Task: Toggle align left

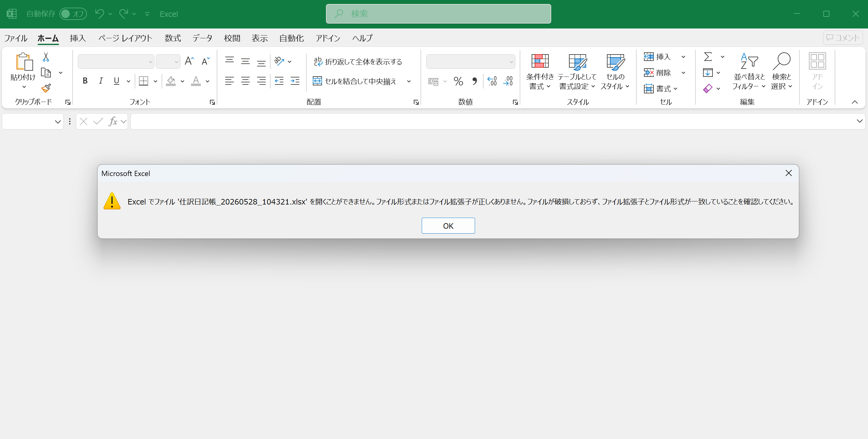Action: (x=230, y=81)
